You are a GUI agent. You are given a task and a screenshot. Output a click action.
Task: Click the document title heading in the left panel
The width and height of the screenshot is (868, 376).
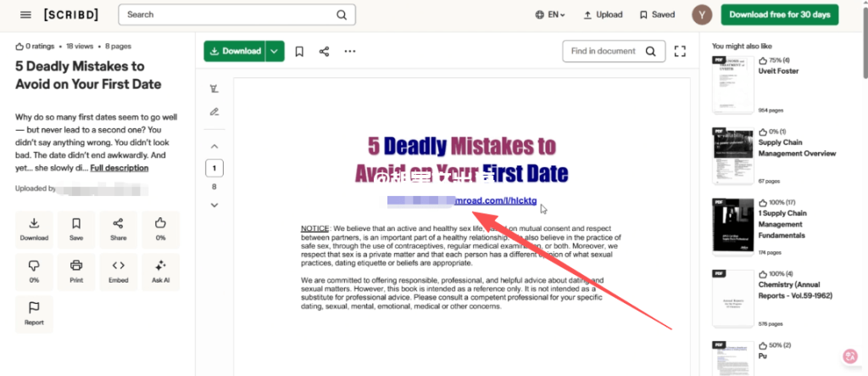point(88,75)
